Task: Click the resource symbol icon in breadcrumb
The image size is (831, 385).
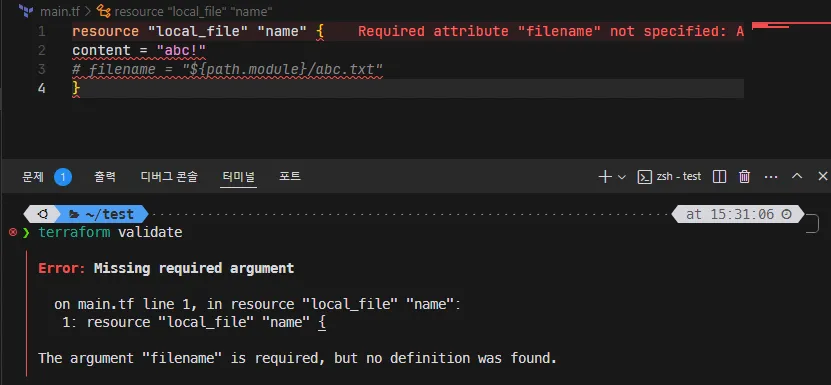Action: [x=103, y=11]
